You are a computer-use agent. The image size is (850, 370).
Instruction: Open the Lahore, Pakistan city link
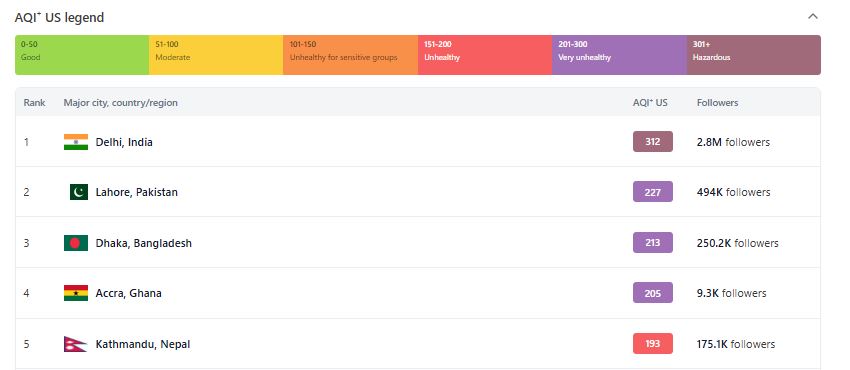tap(137, 192)
